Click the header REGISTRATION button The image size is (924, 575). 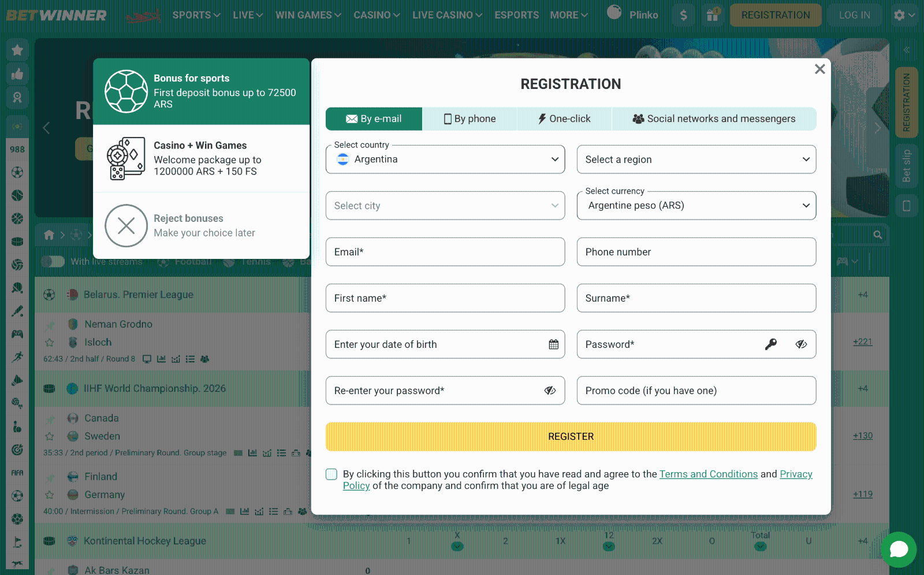click(x=776, y=15)
